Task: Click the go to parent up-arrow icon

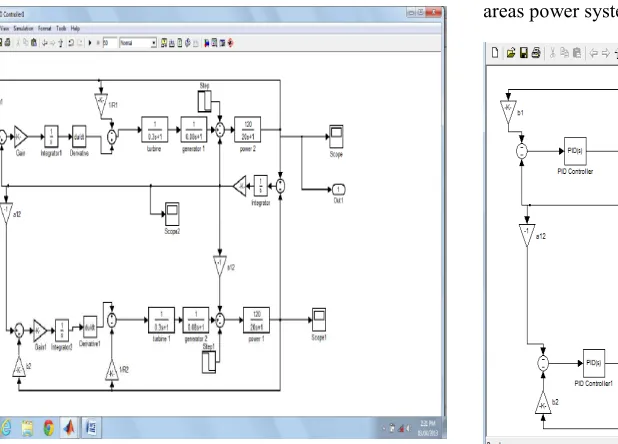Action: [x=60, y=43]
